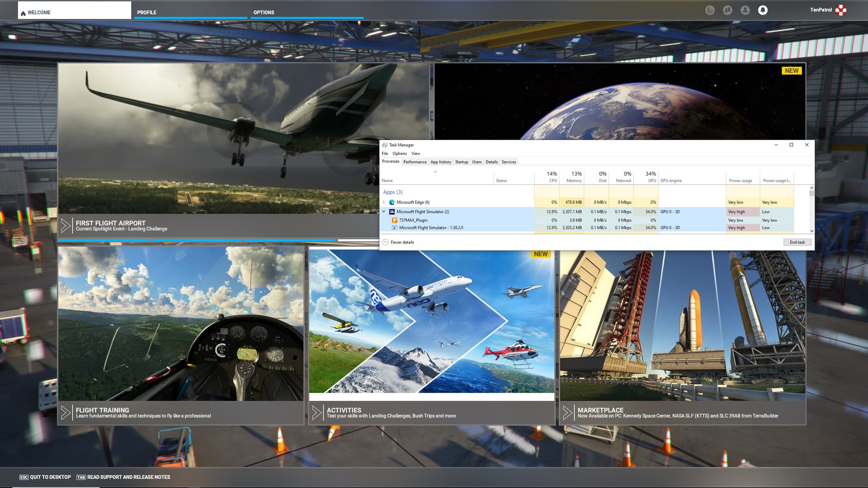Click the End task button
This screenshot has height=488, width=868.
click(797, 242)
